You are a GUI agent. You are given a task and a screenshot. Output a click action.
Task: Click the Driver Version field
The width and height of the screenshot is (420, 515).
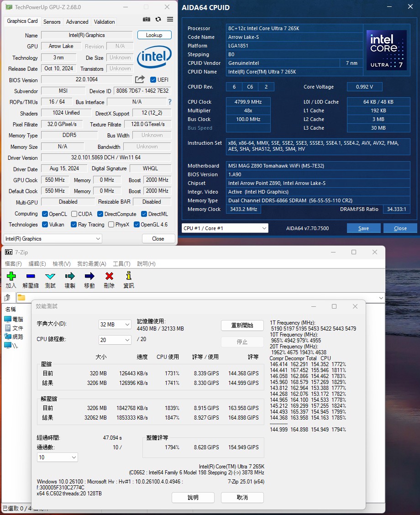[106, 158]
